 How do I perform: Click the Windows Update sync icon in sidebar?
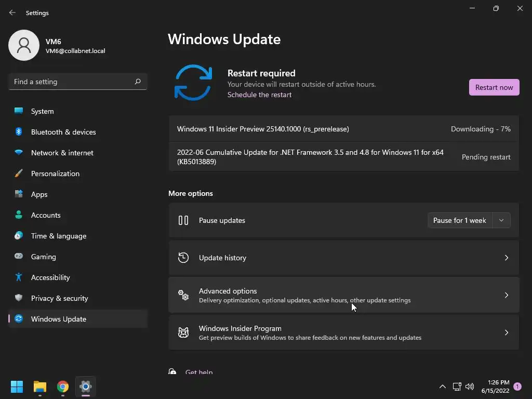(19, 318)
